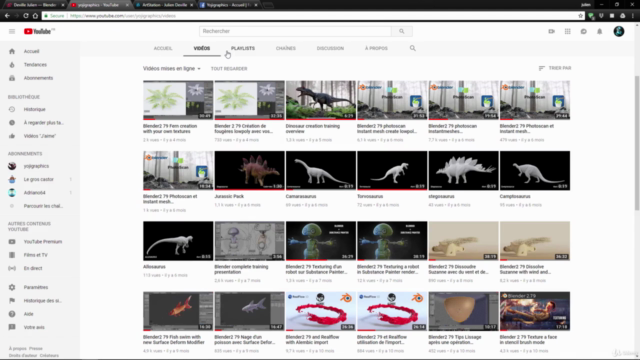The width and height of the screenshot is (640, 360).
Task: Click the browser home icon
Action: coord(35,16)
